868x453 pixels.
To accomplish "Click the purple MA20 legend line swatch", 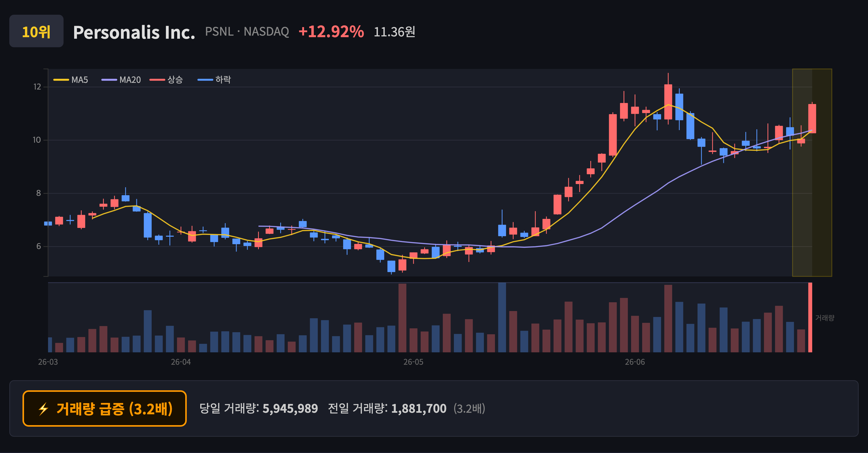I will tap(109, 80).
